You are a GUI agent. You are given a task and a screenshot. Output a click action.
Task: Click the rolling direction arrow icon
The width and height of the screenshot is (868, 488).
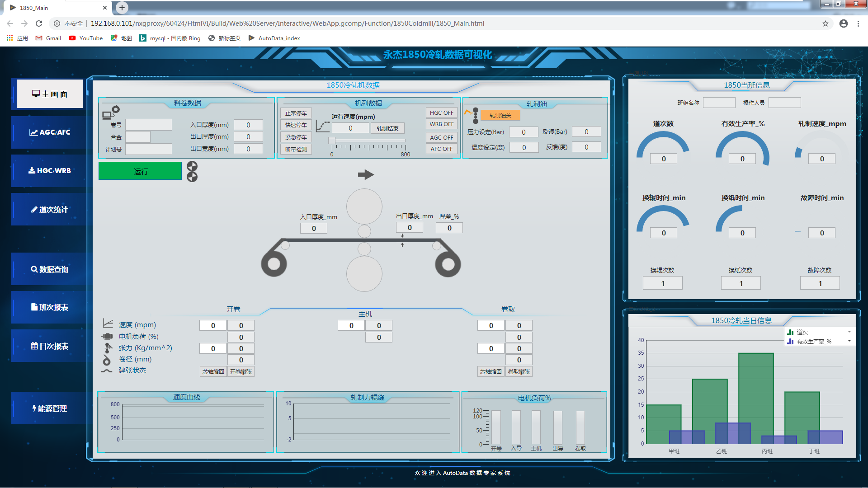(366, 174)
